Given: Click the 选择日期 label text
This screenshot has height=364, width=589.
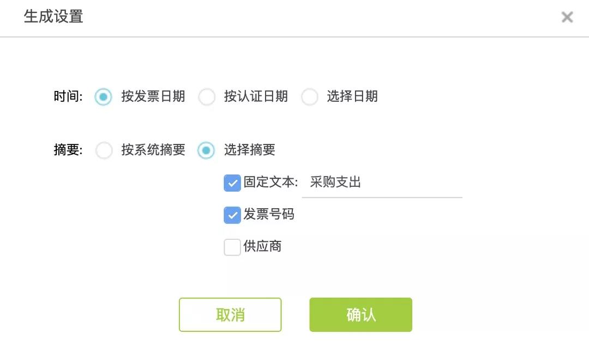Looking at the screenshot, I should (x=352, y=96).
